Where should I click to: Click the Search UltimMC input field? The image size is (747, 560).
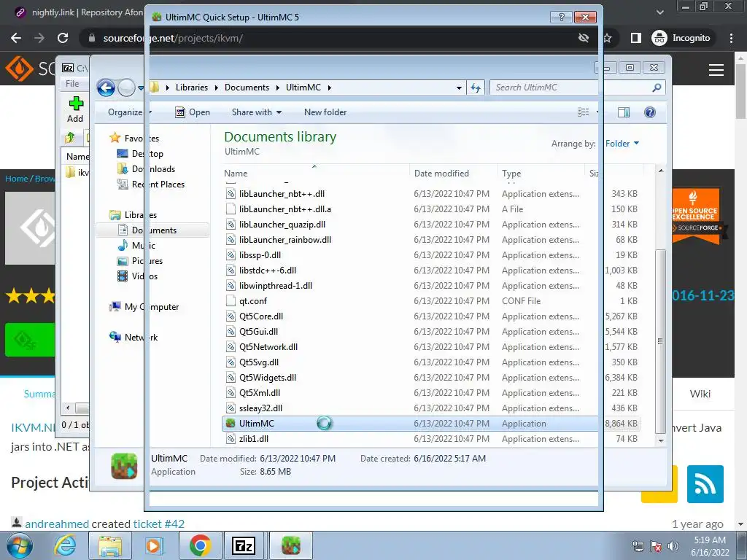(570, 87)
